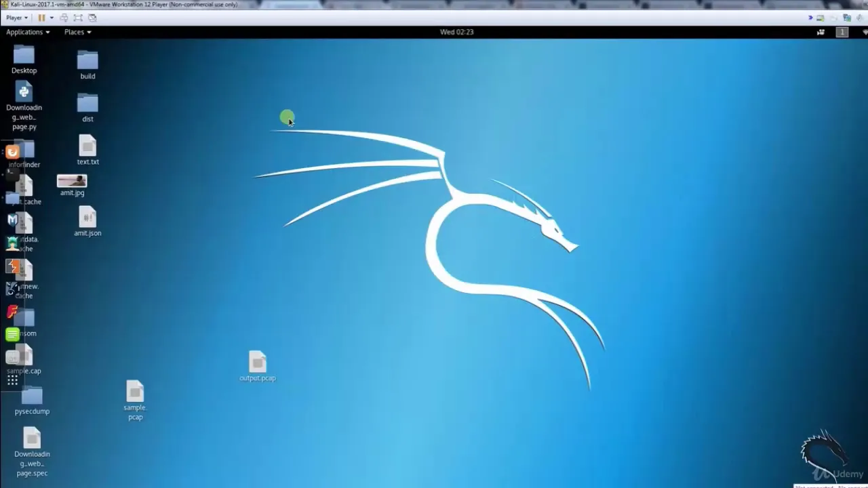Select the build folder
Screen dimensions: 868x488
coord(87,65)
